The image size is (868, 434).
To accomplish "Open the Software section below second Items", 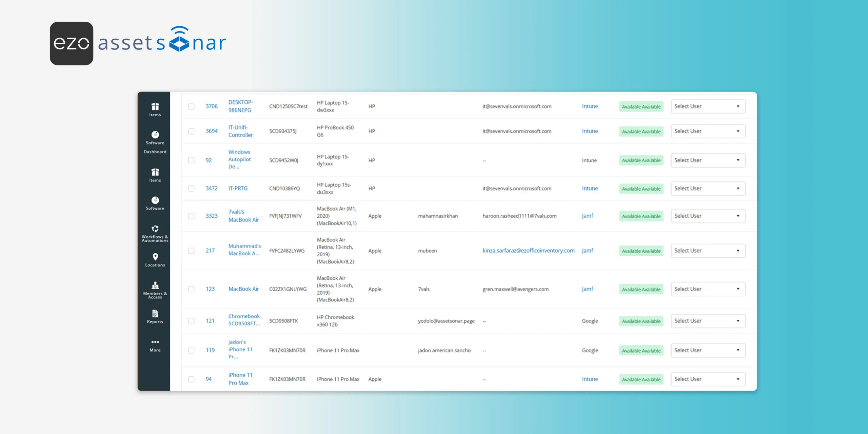I will tap(155, 203).
